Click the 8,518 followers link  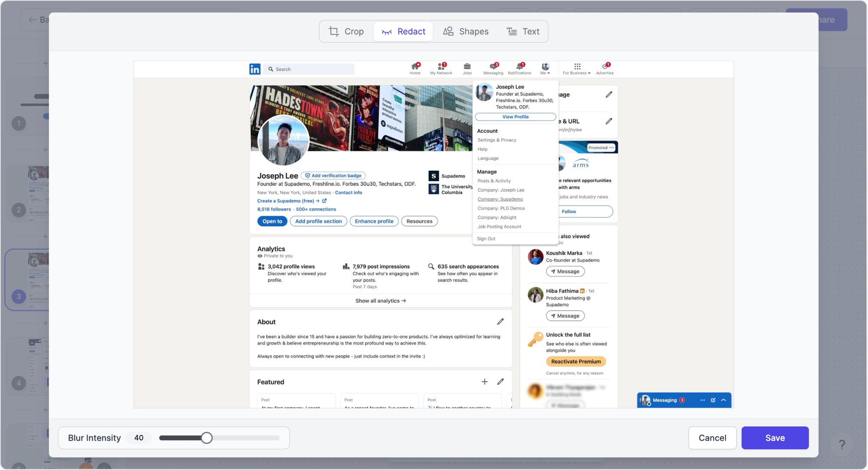tap(274, 209)
